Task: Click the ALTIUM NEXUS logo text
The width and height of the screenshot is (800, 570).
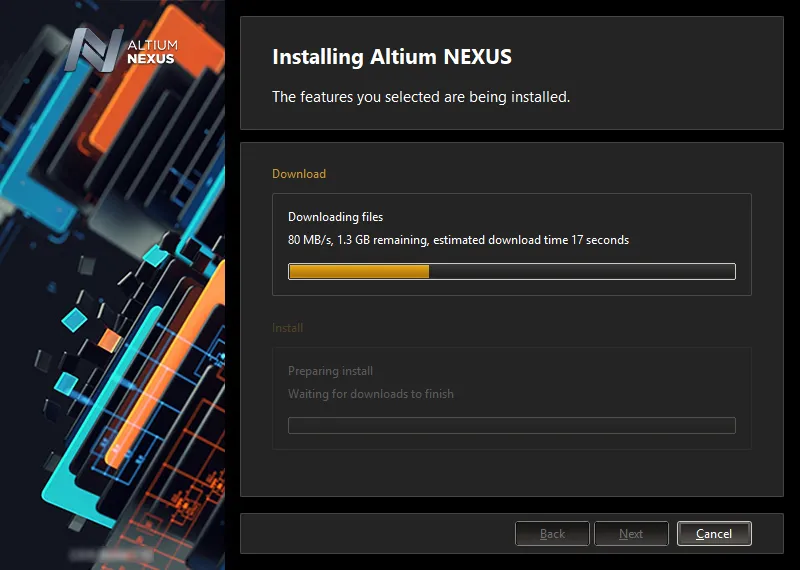Action: point(152,52)
